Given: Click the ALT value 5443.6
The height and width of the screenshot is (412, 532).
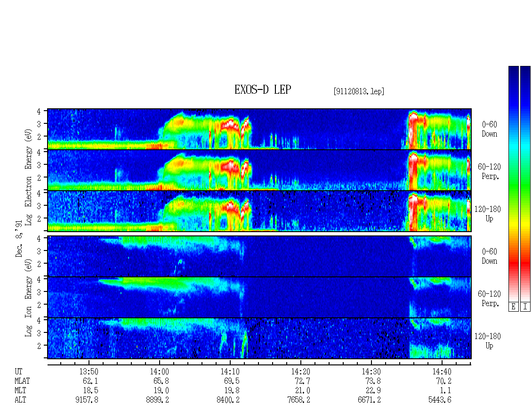Looking at the screenshot, I should pyautogui.click(x=440, y=400).
